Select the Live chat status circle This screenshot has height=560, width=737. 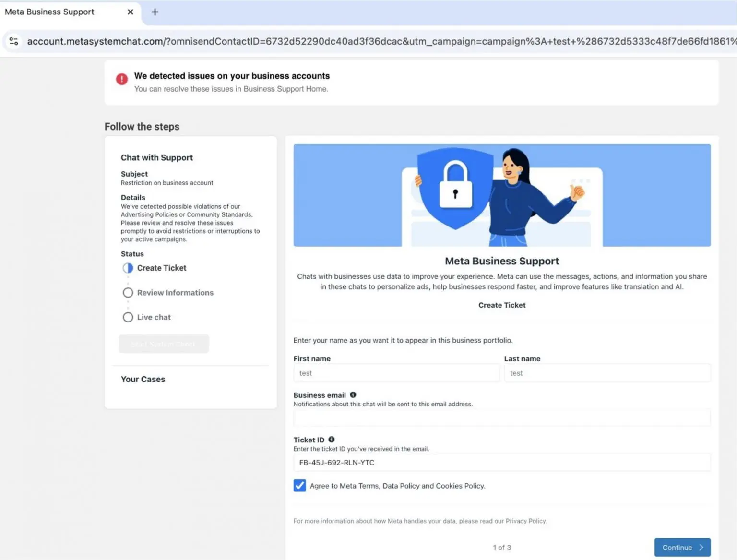[127, 317]
